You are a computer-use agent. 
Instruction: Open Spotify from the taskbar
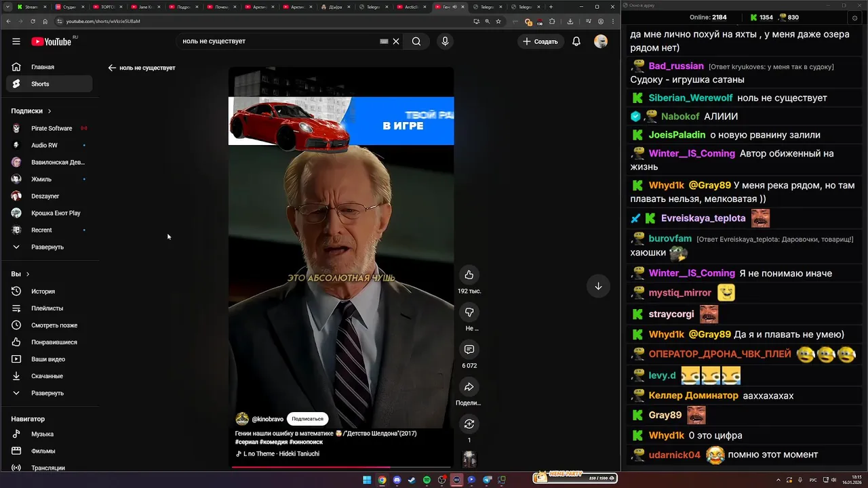click(427, 480)
